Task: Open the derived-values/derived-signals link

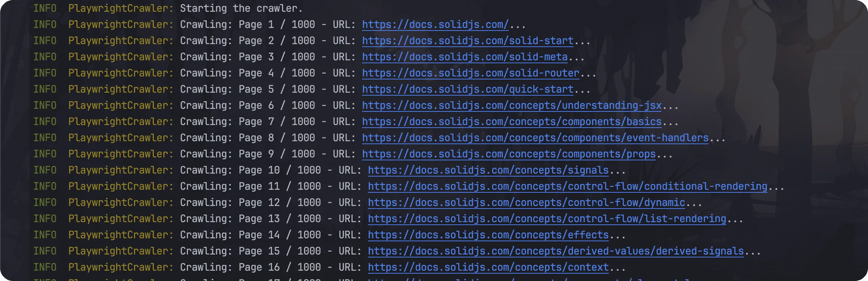Action: click(x=556, y=251)
